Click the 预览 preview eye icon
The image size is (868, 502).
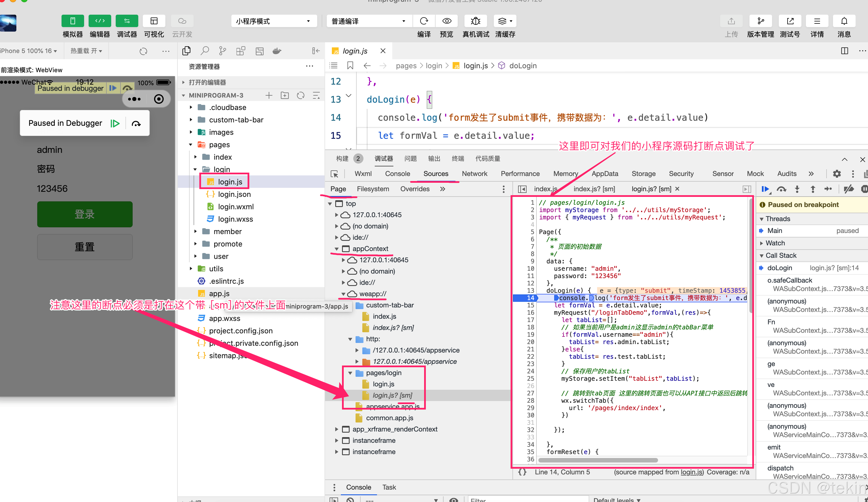[447, 21]
